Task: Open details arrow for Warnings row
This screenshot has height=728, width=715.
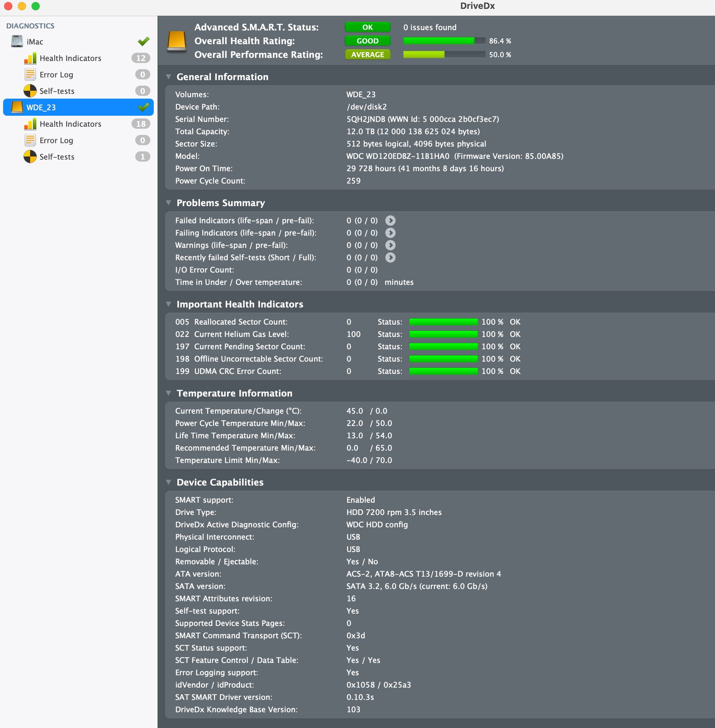Action: click(x=390, y=245)
